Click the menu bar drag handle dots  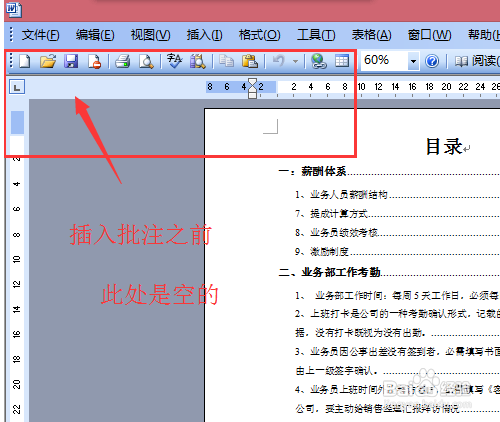pos(11,35)
